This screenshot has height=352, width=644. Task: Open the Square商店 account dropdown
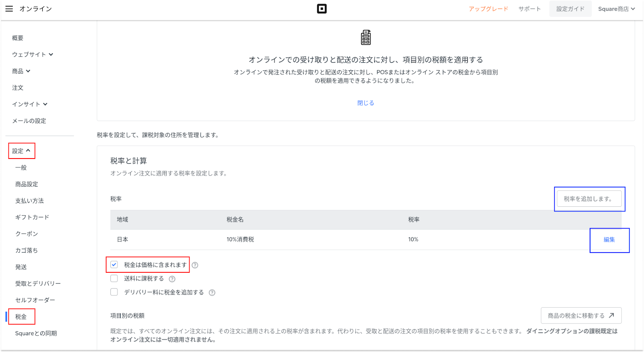pyautogui.click(x=616, y=9)
